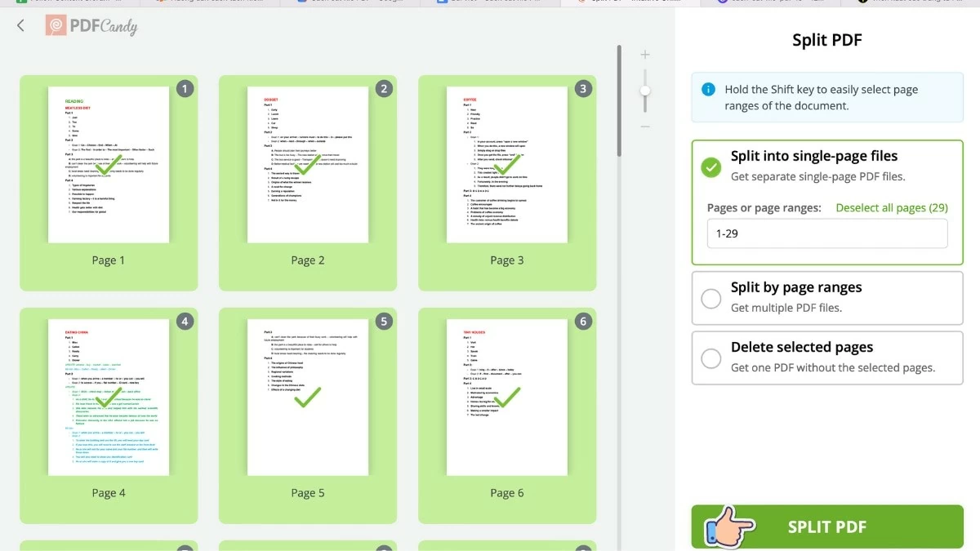Click the plus icon to zoom thumbnails in
Viewport: 980px width, 551px height.
[645, 55]
